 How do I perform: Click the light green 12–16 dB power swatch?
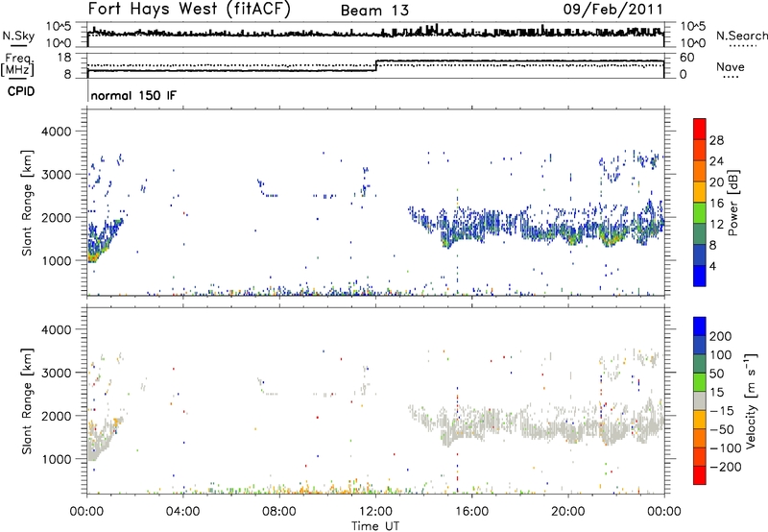coord(700,212)
